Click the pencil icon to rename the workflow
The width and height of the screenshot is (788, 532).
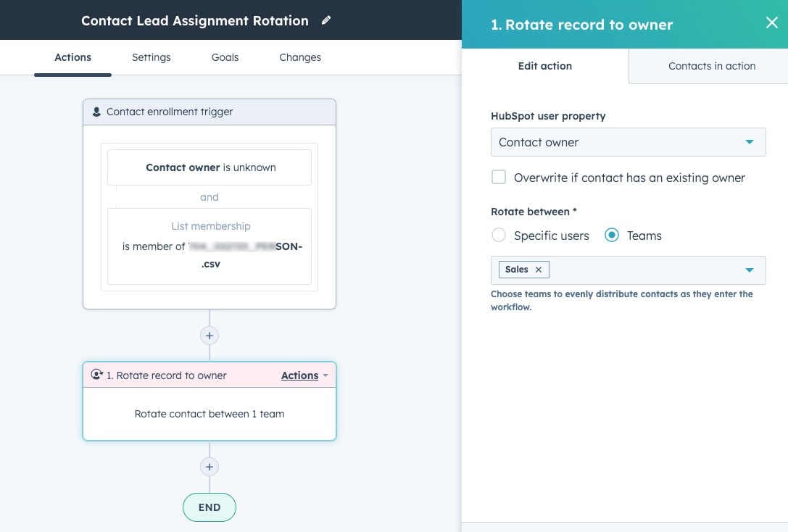click(x=326, y=20)
